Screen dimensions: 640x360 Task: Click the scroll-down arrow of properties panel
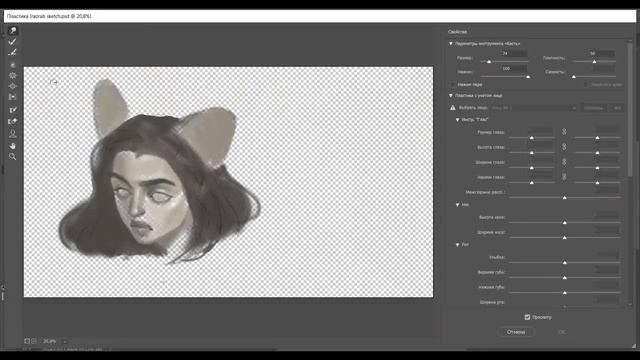(x=630, y=304)
